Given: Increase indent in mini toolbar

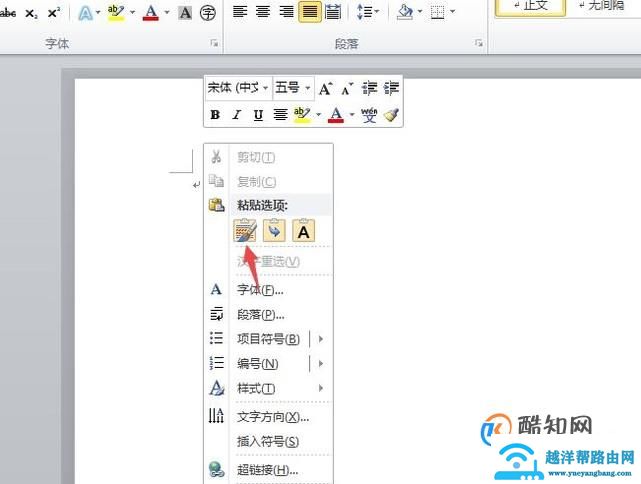Looking at the screenshot, I should pos(391,88).
